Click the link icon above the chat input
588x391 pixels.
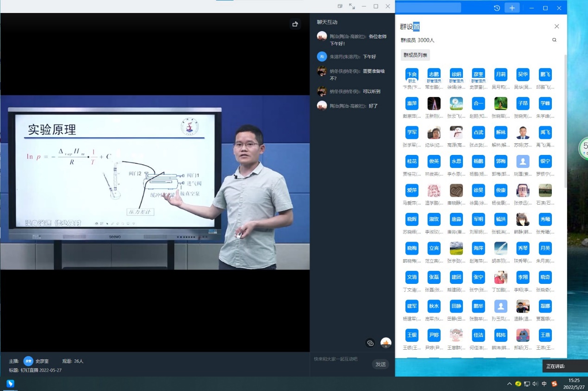370,343
